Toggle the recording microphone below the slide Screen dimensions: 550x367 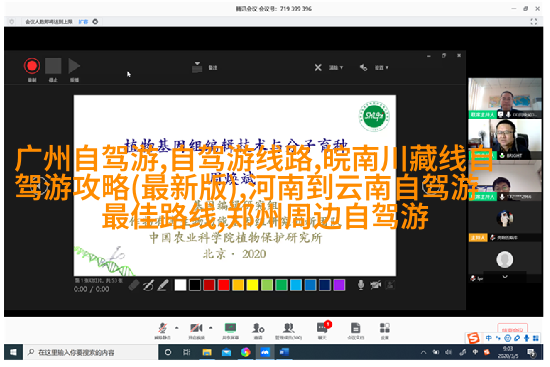(361, 285)
